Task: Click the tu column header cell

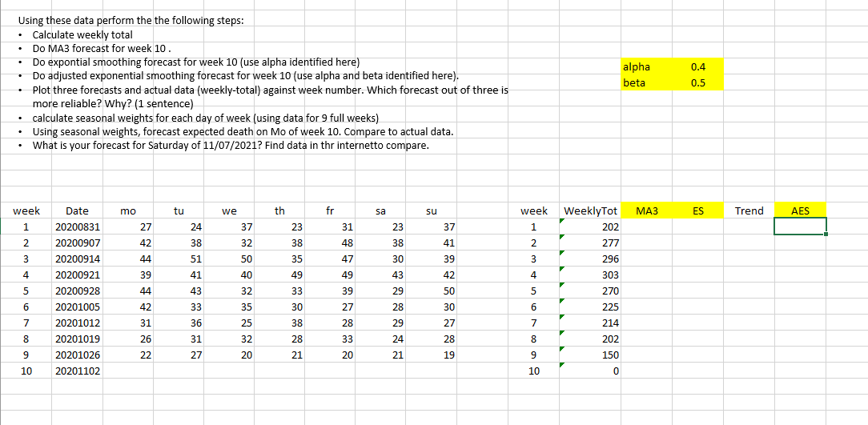Action: pos(179,210)
